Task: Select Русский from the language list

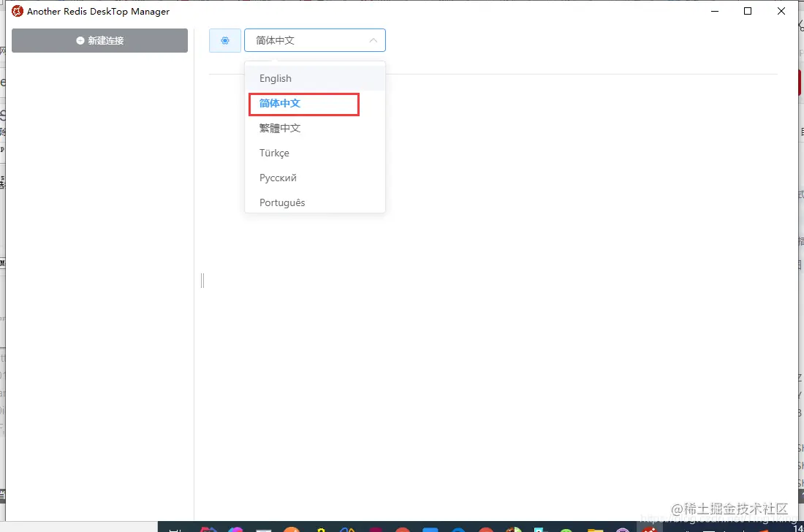Action: point(315,178)
